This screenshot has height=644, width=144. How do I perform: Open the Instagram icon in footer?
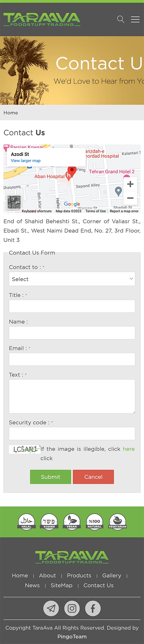pos(72,608)
